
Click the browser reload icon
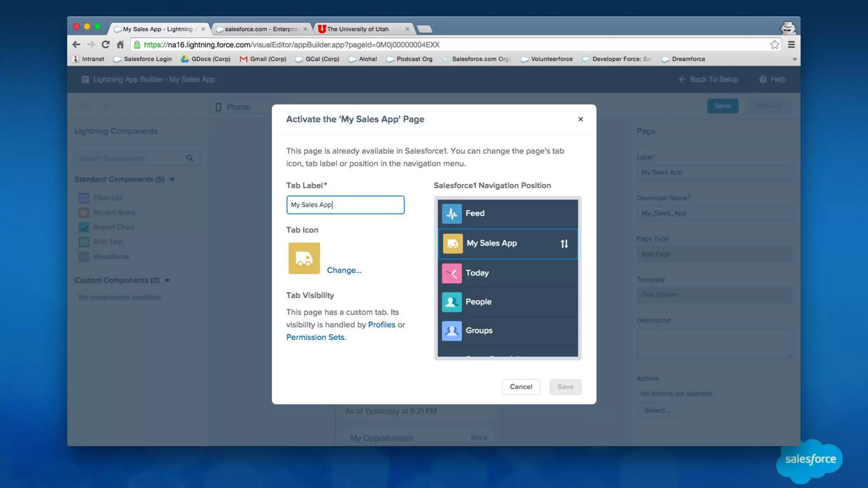(106, 44)
